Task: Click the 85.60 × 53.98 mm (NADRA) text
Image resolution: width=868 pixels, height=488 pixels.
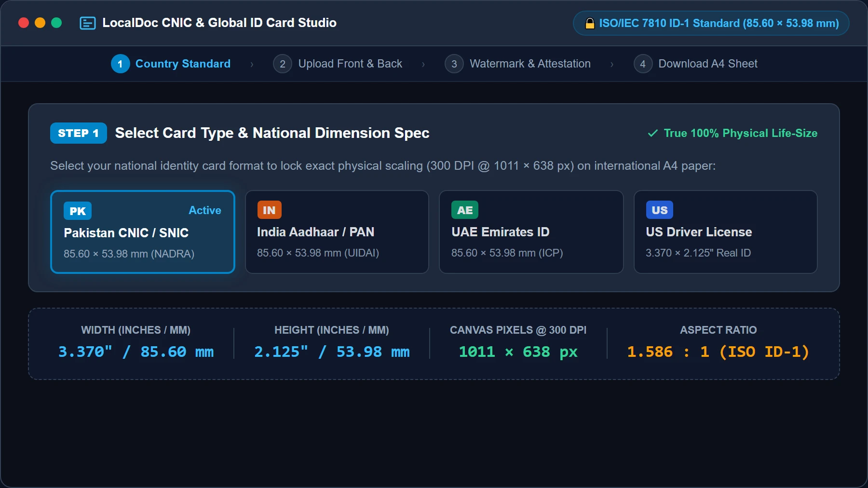Action: (x=129, y=254)
